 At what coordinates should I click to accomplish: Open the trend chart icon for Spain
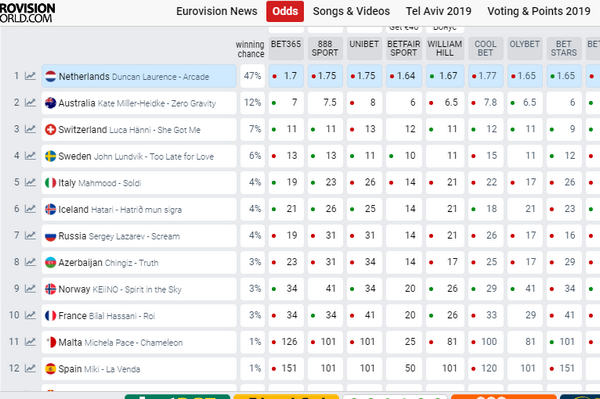pyautogui.click(x=30, y=368)
